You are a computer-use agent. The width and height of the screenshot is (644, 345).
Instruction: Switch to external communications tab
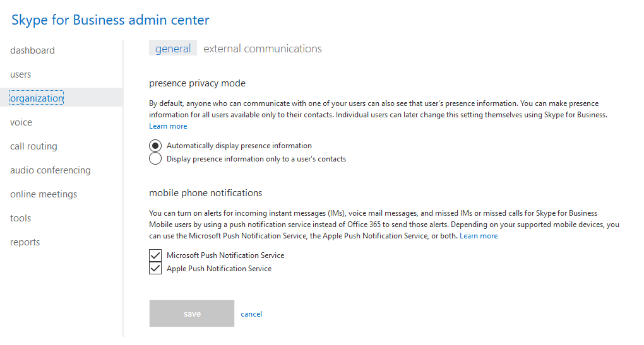tap(263, 49)
